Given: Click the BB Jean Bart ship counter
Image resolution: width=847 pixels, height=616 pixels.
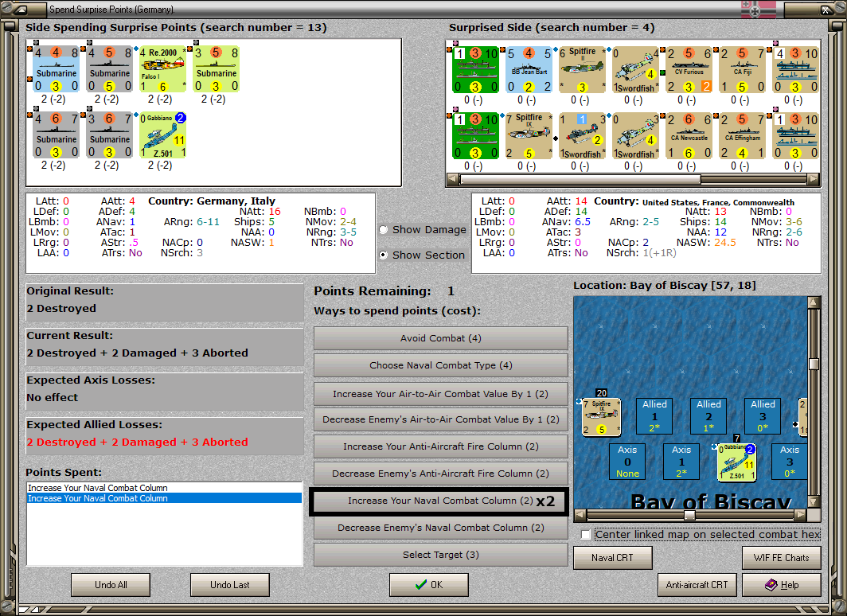Looking at the screenshot, I should click(x=529, y=70).
